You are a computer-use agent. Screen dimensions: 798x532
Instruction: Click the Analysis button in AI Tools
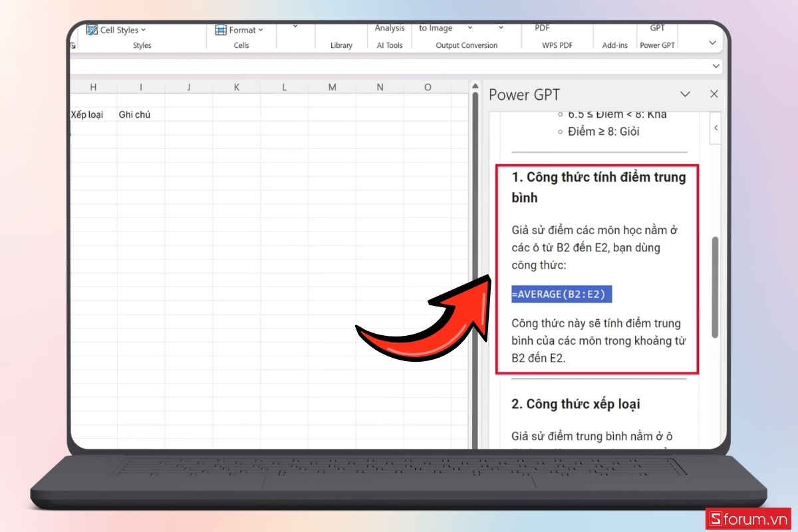(390, 28)
